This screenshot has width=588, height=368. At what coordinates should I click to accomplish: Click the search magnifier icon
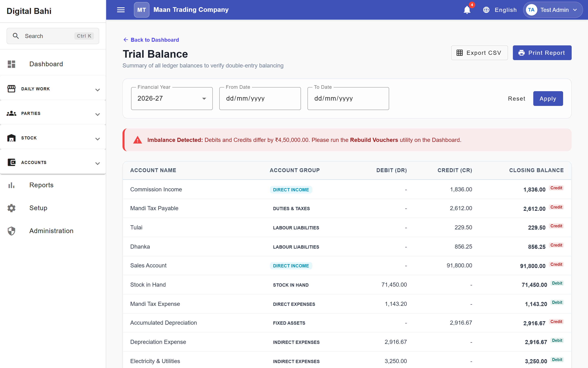pyautogui.click(x=16, y=36)
